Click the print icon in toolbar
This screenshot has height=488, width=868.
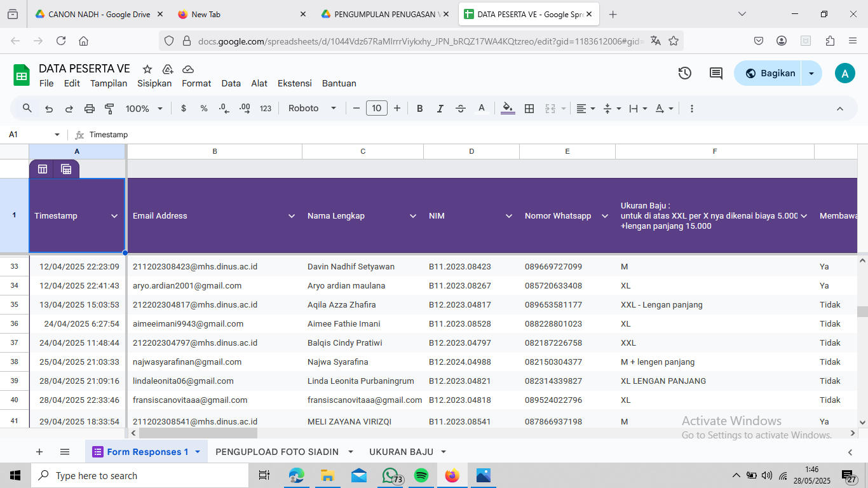coord(90,109)
